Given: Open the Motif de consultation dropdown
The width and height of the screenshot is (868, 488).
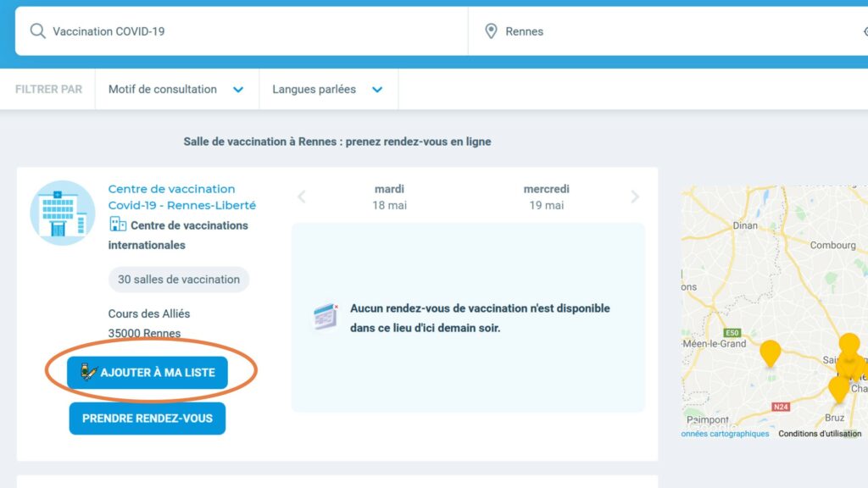Looking at the screenshot, I should coord(176,89).
